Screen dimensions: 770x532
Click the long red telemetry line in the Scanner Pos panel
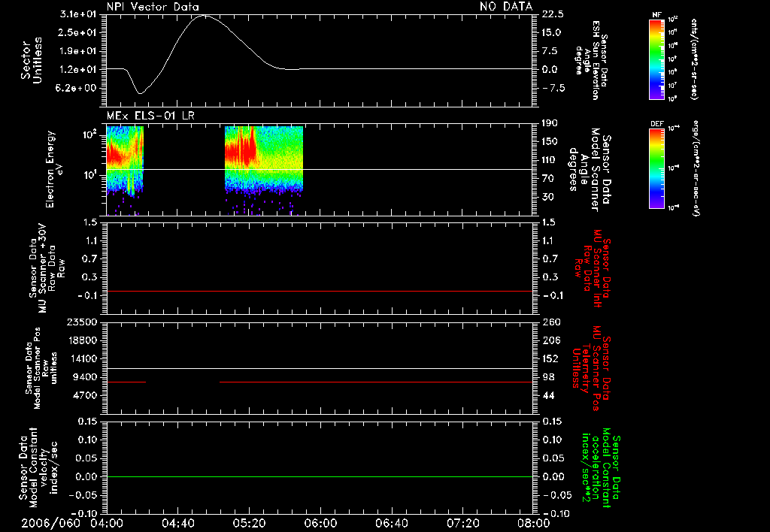(x=376, y=382)
